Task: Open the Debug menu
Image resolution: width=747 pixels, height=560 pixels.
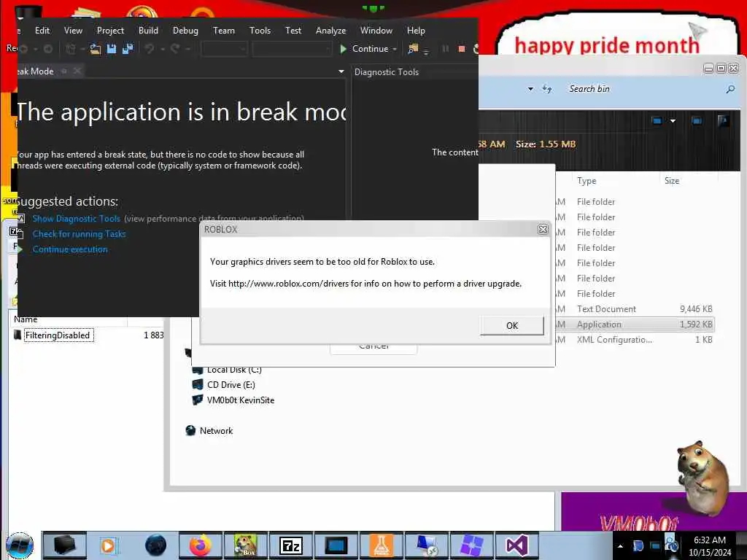Action: (x=185, y=31)
